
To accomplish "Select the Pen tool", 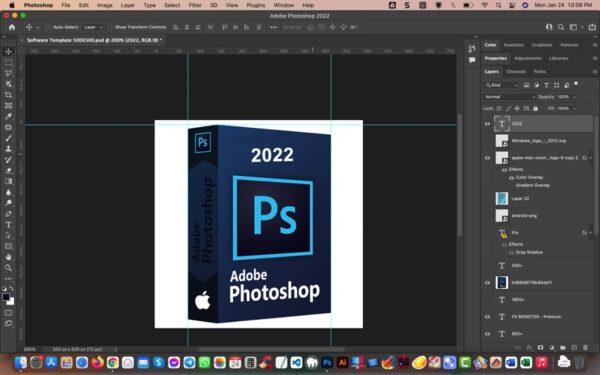I will click(x=8, y=214).
